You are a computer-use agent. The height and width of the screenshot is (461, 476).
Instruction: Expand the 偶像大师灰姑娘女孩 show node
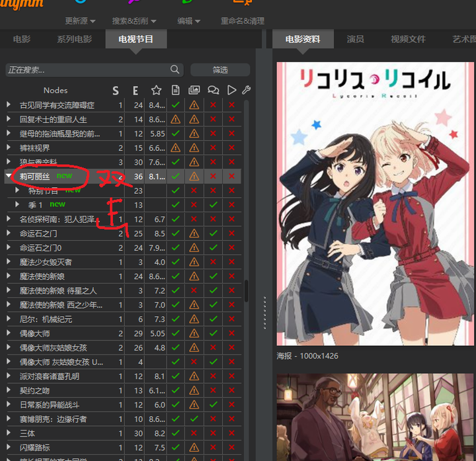point(9,347)
